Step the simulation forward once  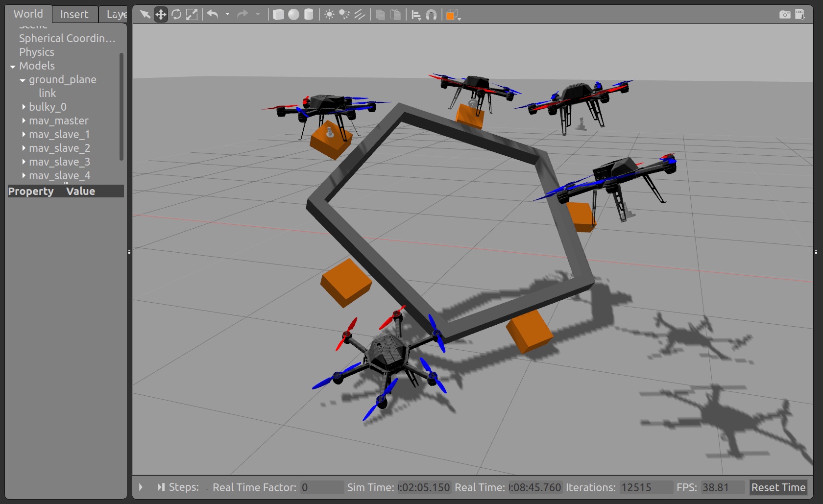tap(161, 487)
